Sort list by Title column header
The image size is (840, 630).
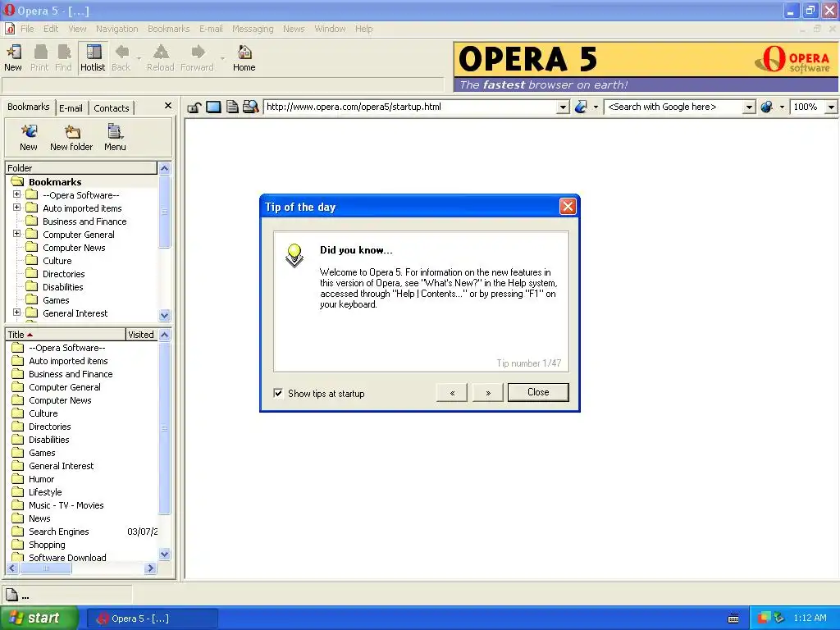tap(66, 335)
